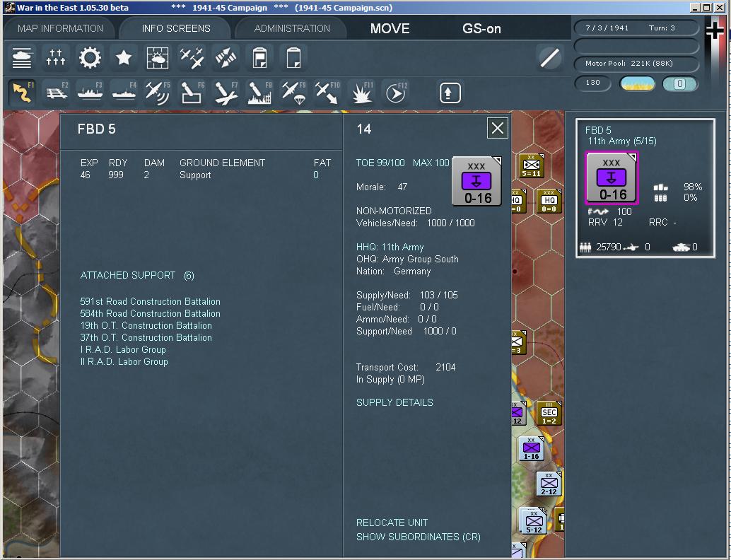The height and width of the screenshot is (560, 731).
Task: Open the losses screen crosses icon
Action: 55,58
